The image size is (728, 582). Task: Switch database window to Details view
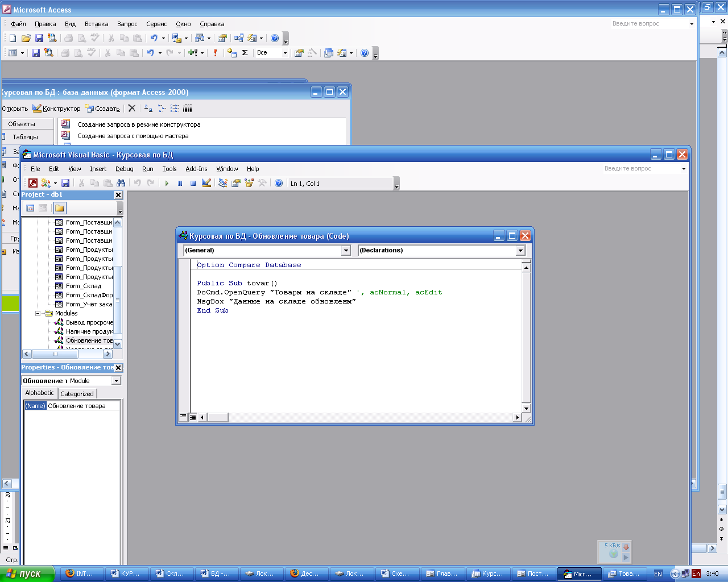coord(188,108)
